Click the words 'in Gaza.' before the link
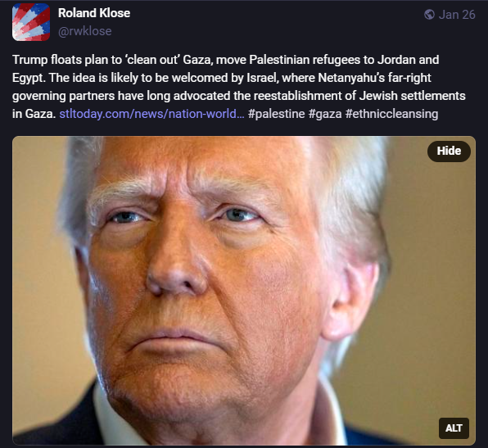 (x=34, y=114)
